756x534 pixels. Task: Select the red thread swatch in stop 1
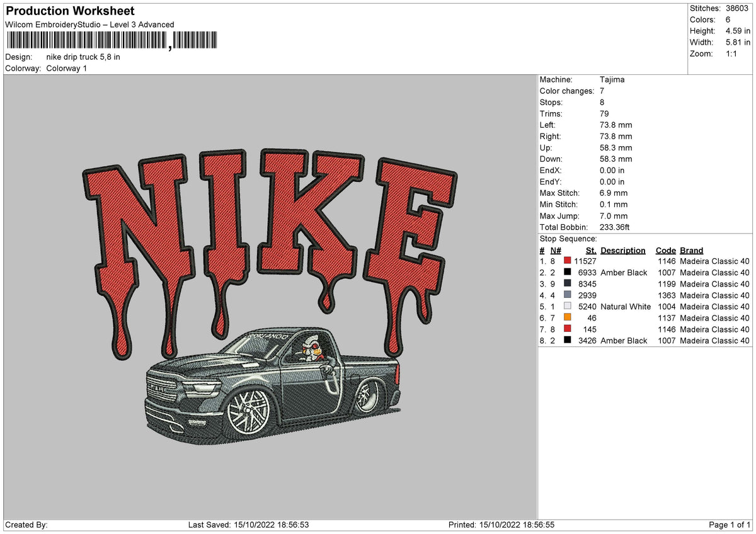(567, 261)
